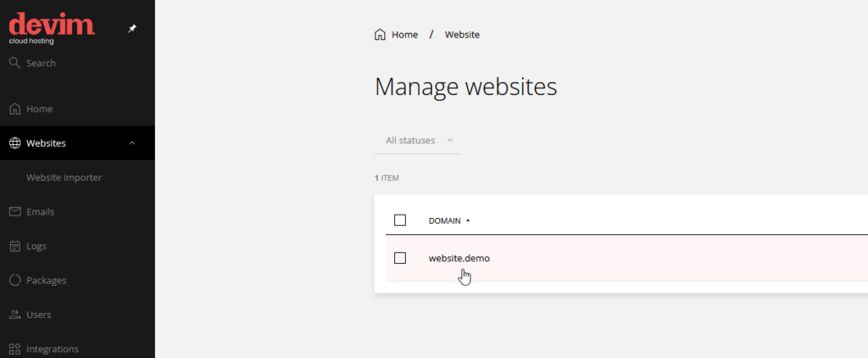Image resolution: width=868 pixels, height=358 pixels.
Task: Click the devim cloud hosting logo
Action: [x=51, y=28]
